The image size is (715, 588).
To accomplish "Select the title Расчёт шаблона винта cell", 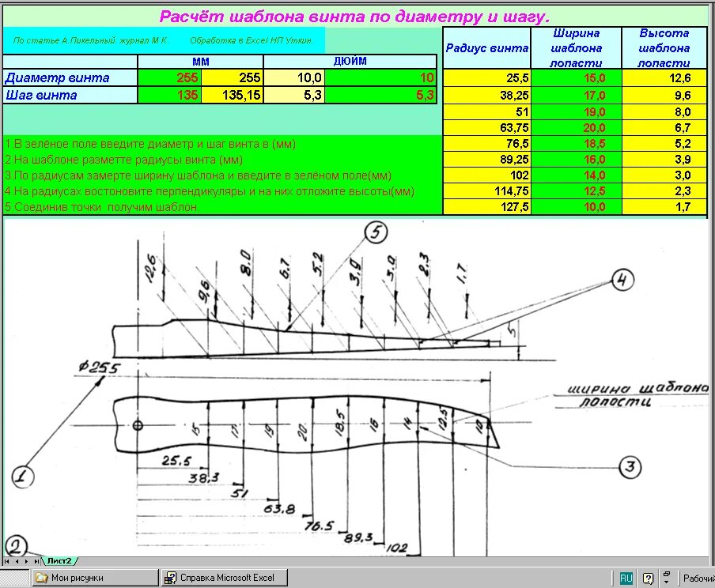I will click(355, 17).
